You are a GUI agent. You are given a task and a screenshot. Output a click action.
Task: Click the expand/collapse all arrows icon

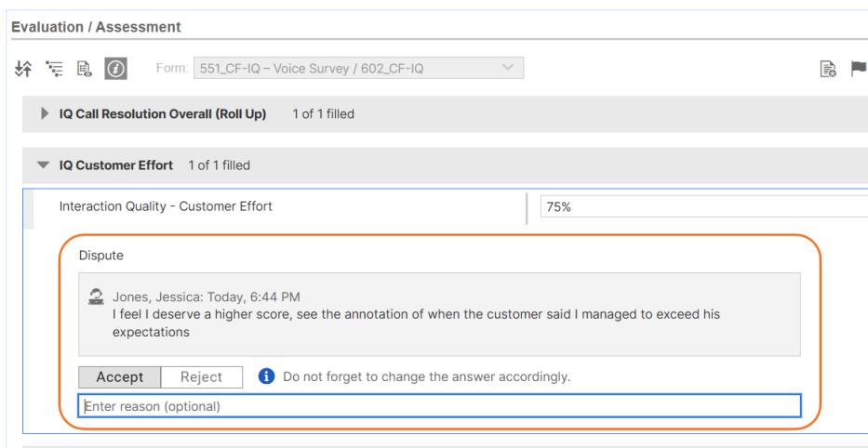(x=24, y=68)
